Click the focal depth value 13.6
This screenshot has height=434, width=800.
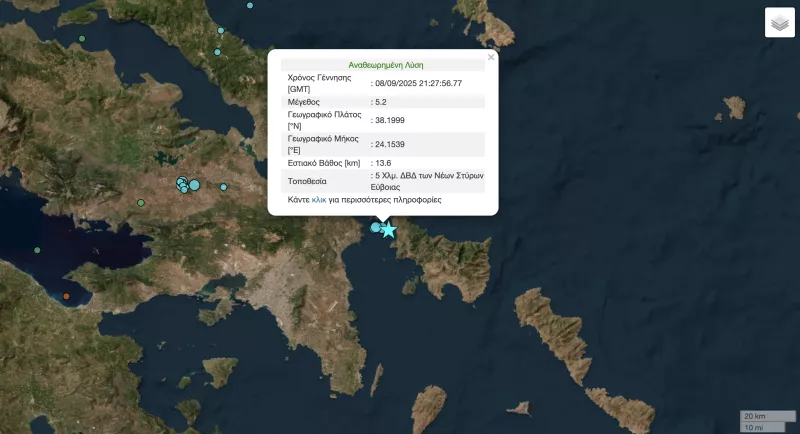pyautogui.click(x=383, y=162)
